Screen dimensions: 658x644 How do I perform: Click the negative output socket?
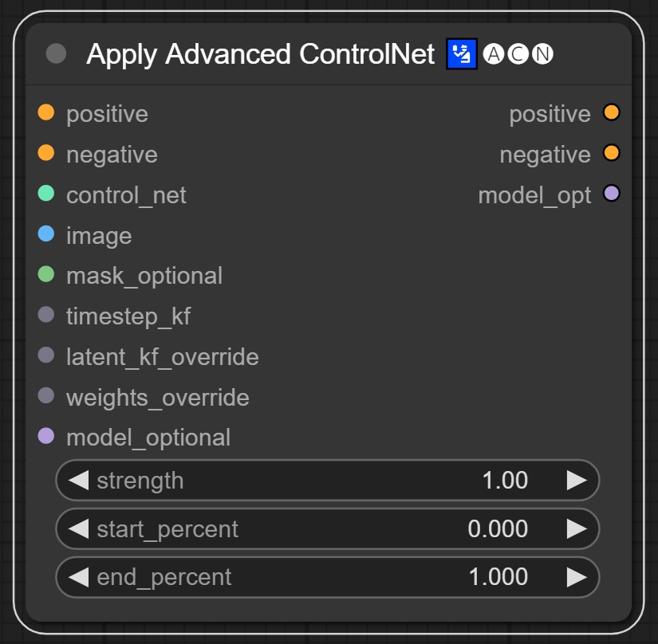612,153
